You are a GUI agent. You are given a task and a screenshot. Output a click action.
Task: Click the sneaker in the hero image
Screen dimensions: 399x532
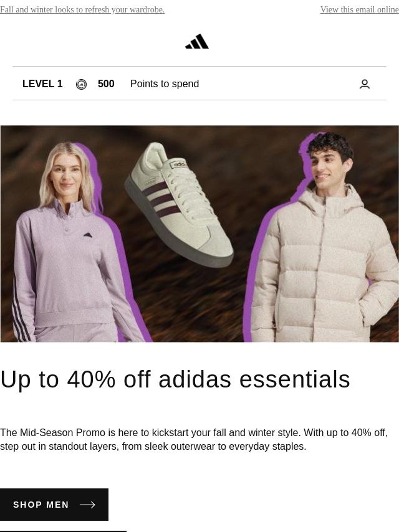179,204
